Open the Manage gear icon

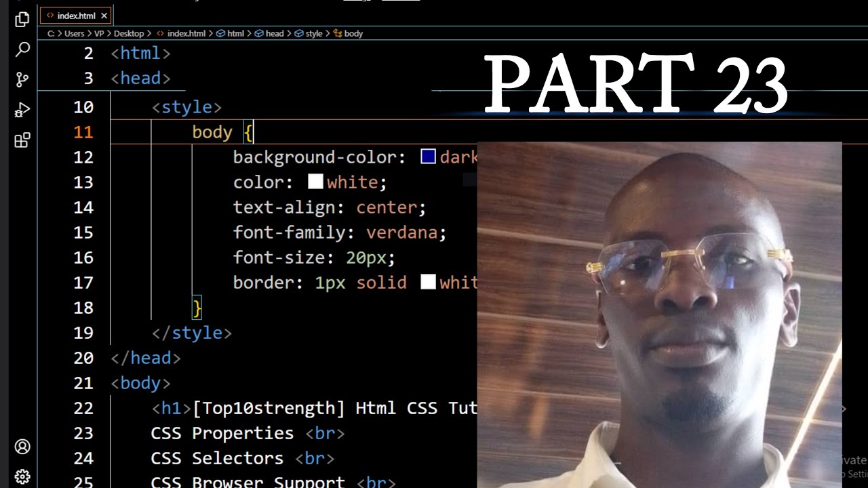(x=22, y=476)
